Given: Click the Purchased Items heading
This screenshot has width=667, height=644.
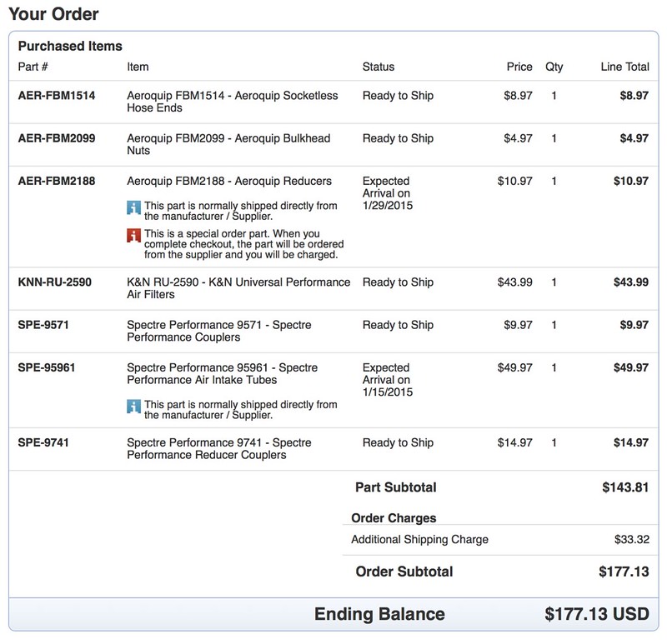Looking at the screenshot, I should [x=70, y=47].
